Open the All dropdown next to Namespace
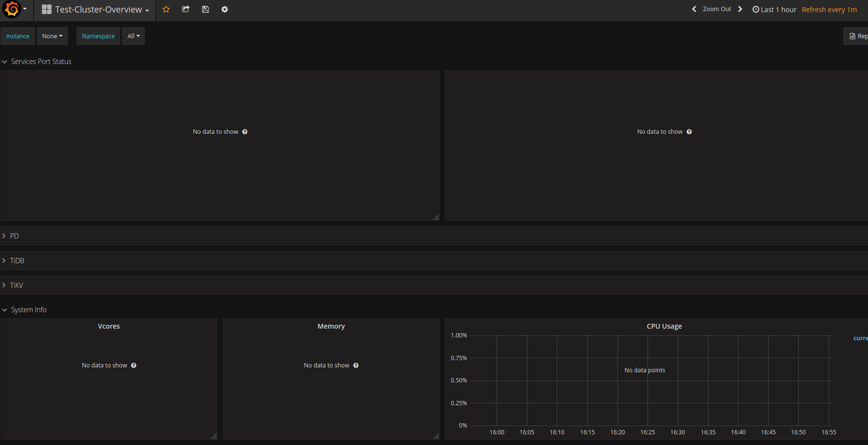 [133, 36]
